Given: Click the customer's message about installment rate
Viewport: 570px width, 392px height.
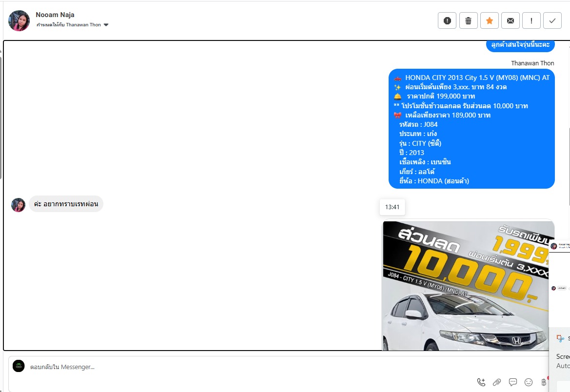Looking at the screenshot, I should pyautogui.click(x=66, y=204).
